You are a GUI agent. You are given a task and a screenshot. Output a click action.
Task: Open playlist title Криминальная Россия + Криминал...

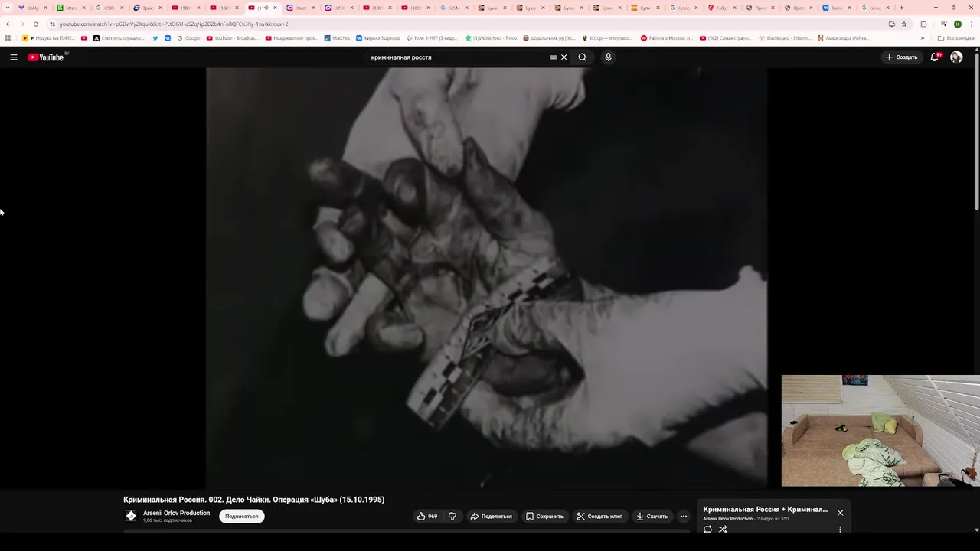(765, 510)
